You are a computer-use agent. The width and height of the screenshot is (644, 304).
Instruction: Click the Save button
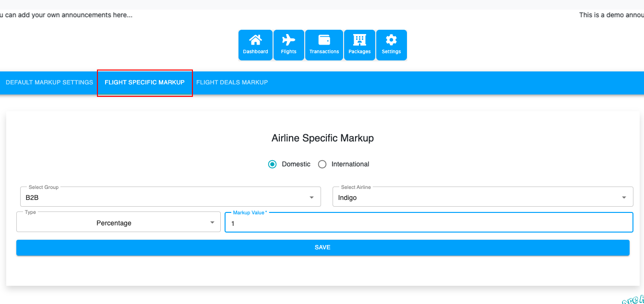coord(322,247)
